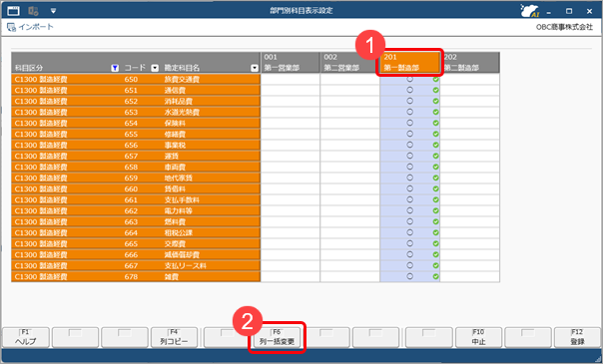This screenshot has height=364, width=603.
Task: Click green check icon in row 650
Action: click(x=435, y=79)
